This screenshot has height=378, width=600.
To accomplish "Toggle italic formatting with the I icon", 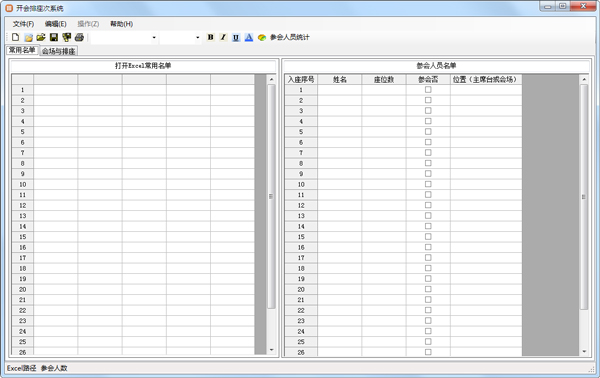I will pos(223,37).
